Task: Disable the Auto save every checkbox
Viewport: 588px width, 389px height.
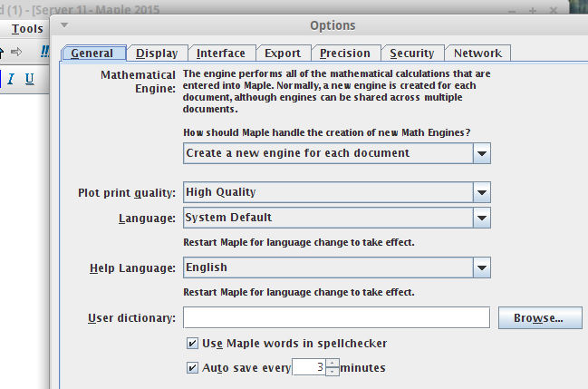Action: 192,367
